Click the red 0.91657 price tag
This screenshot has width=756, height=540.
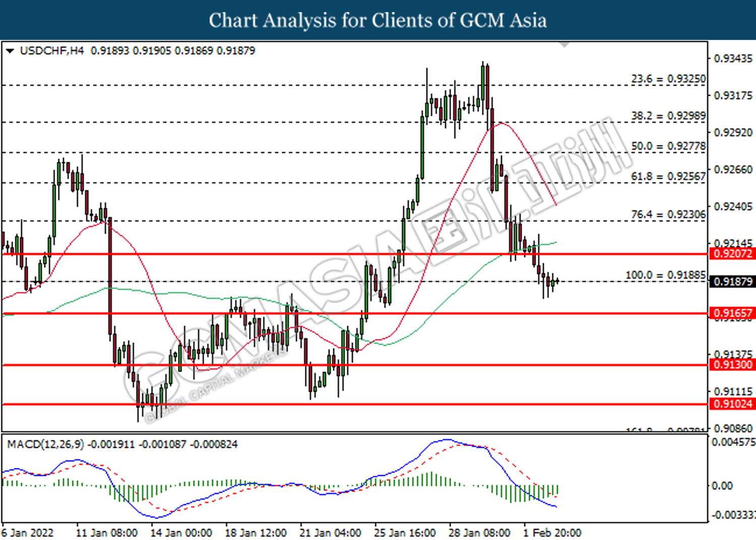click(732, 313)
